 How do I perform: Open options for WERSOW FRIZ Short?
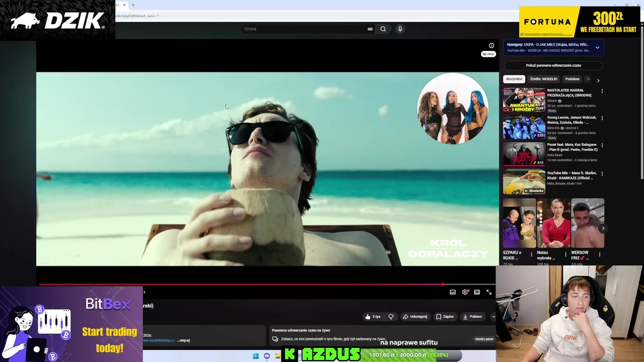(x=599, y=254)
